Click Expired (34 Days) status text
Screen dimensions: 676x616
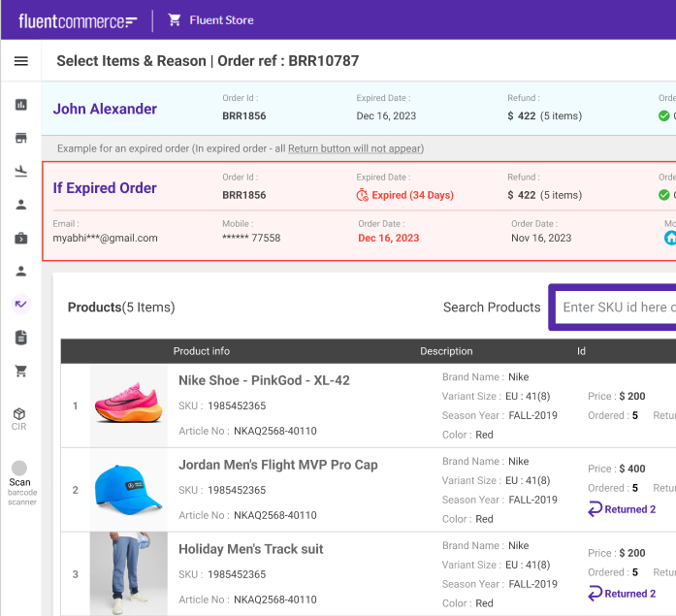(412, 195)
